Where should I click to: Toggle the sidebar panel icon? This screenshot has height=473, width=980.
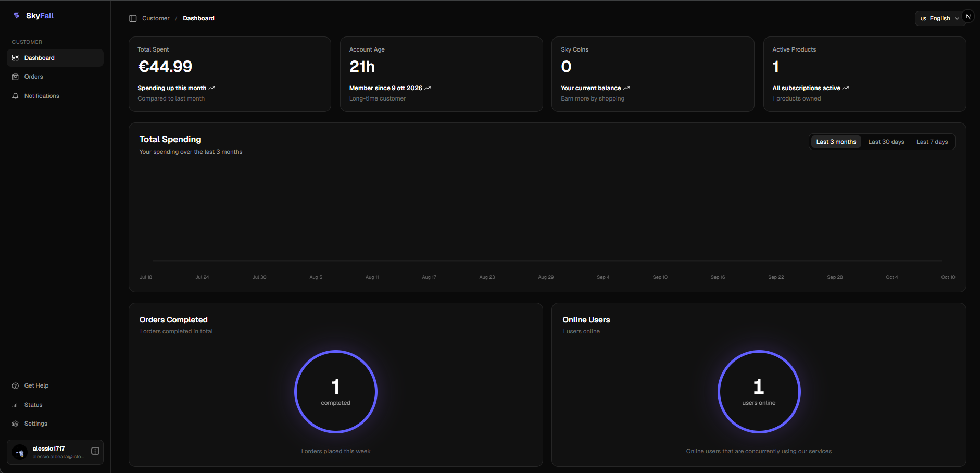133,18
